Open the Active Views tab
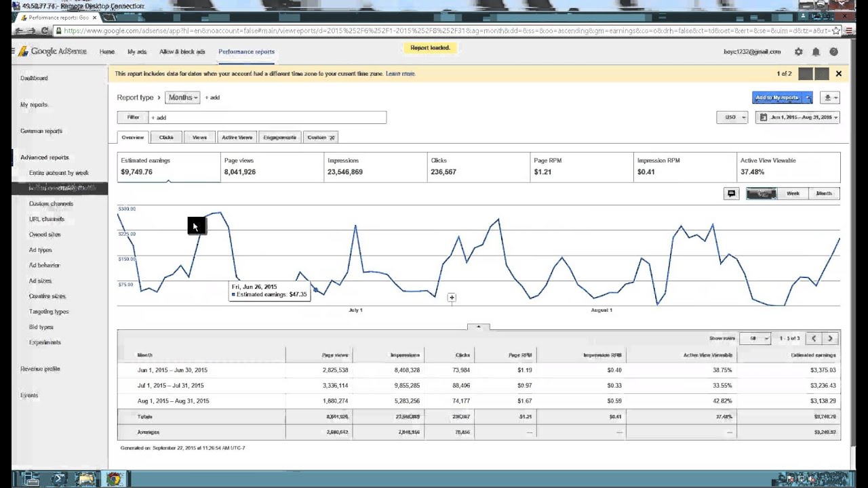The height and width of the screenshot is (488, 868). pos(237,138)
